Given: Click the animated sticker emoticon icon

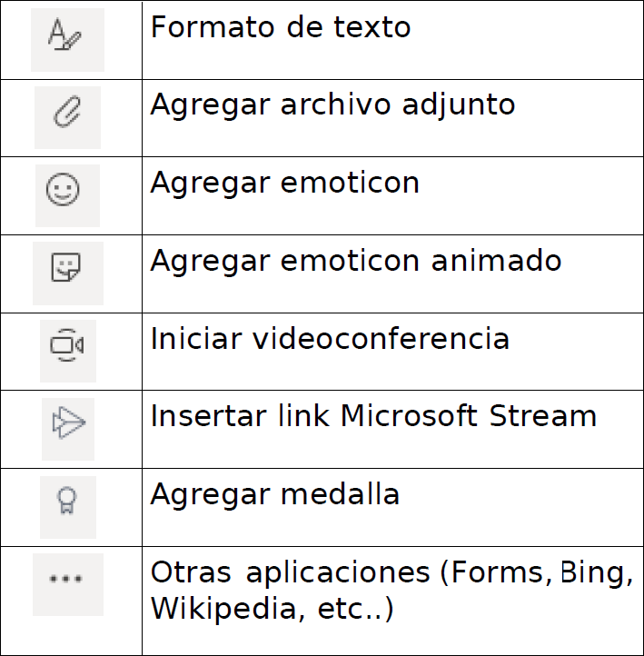Looking at the screenshot, I should tap(68, 273).
